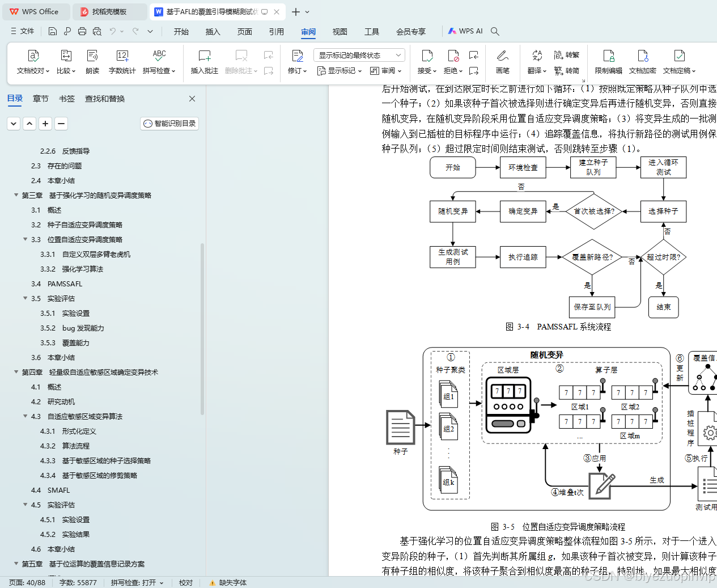Expand the 显示标记 markup dropdown
This screenshot has width=717, height=588.
[339, 70]
